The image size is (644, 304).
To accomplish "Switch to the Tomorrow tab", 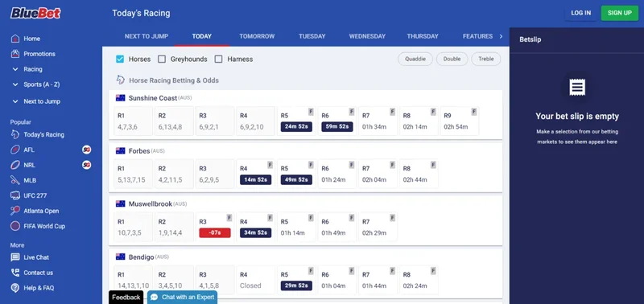I will point(257,36).
